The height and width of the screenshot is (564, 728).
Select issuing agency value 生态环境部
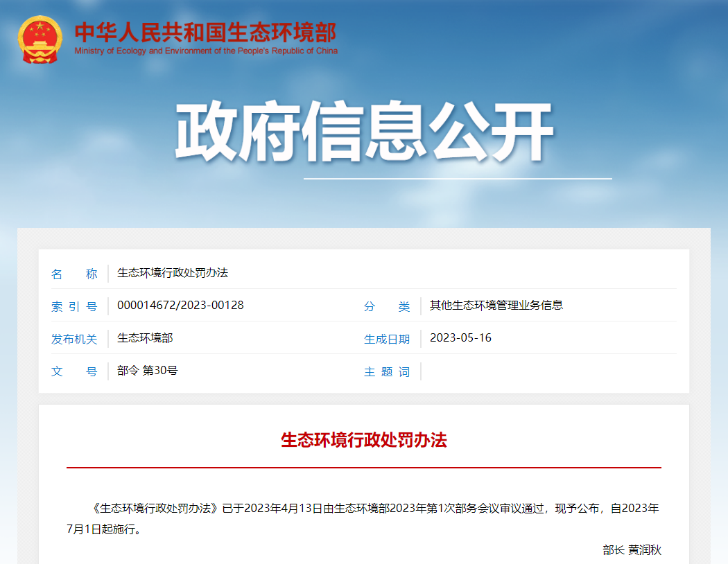click(x=145, y=338)
